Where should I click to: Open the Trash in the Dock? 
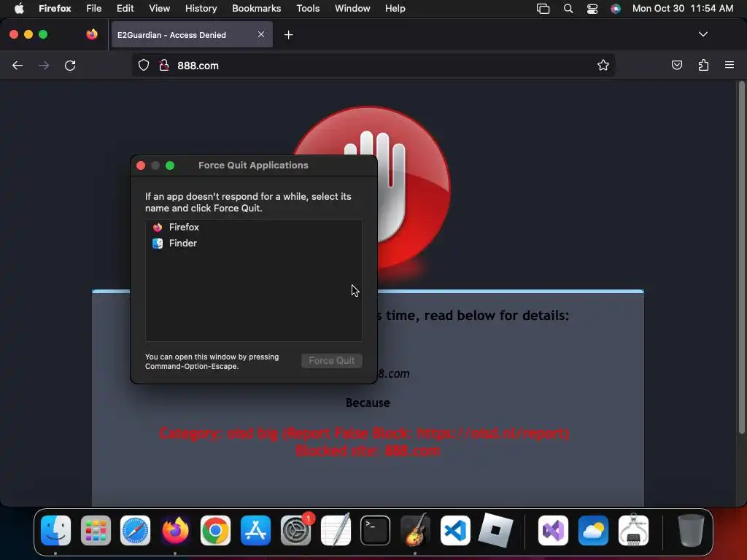[691, 530]
